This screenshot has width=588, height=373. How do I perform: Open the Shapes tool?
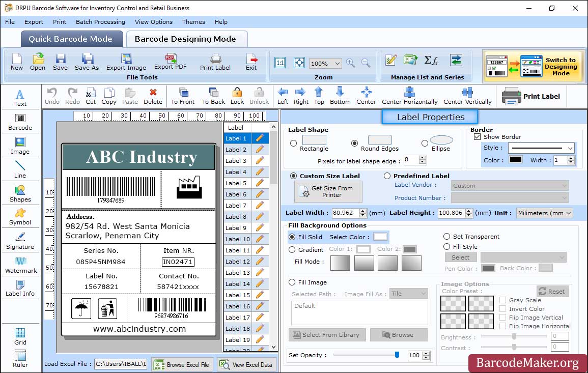[x=20, y=193]
